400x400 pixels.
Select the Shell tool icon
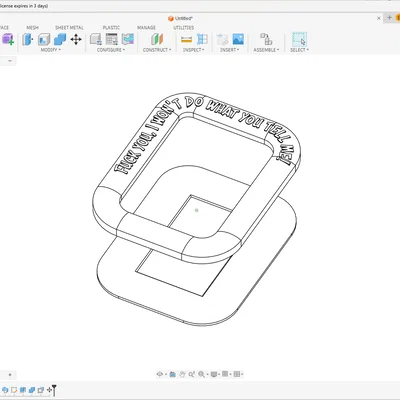[44, 39]
